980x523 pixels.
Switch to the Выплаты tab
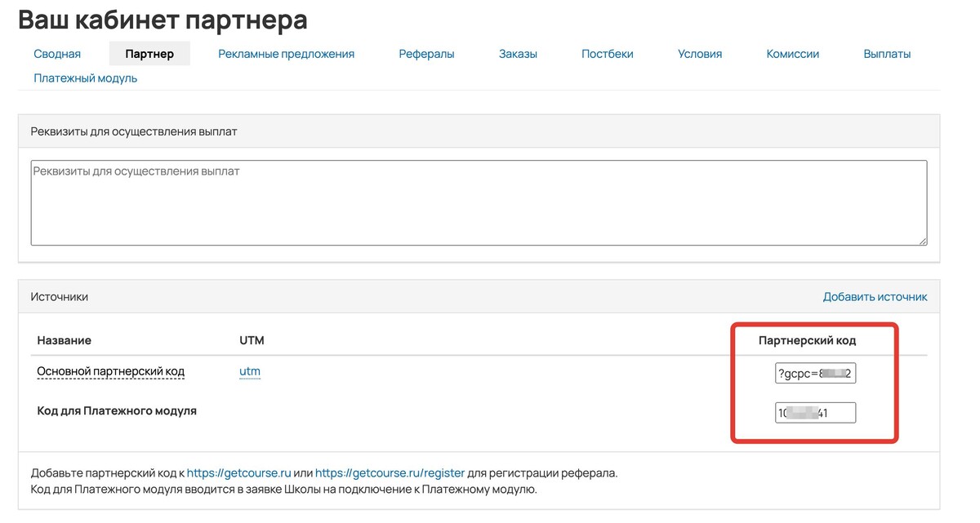coord(887,54)
